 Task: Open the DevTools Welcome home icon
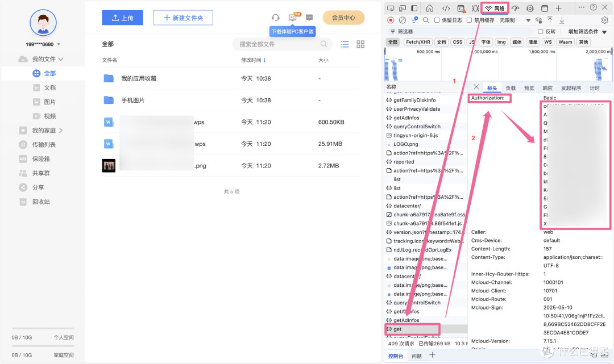pos(430,8)
